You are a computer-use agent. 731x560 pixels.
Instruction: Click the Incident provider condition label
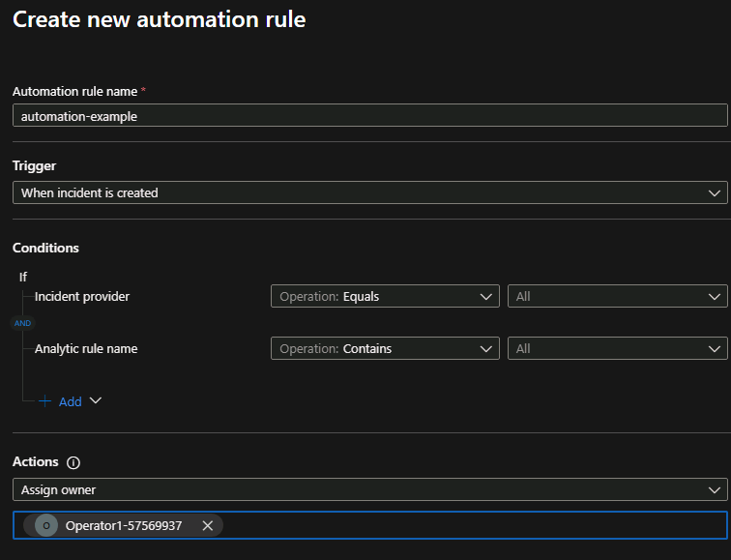pos(82,297)
